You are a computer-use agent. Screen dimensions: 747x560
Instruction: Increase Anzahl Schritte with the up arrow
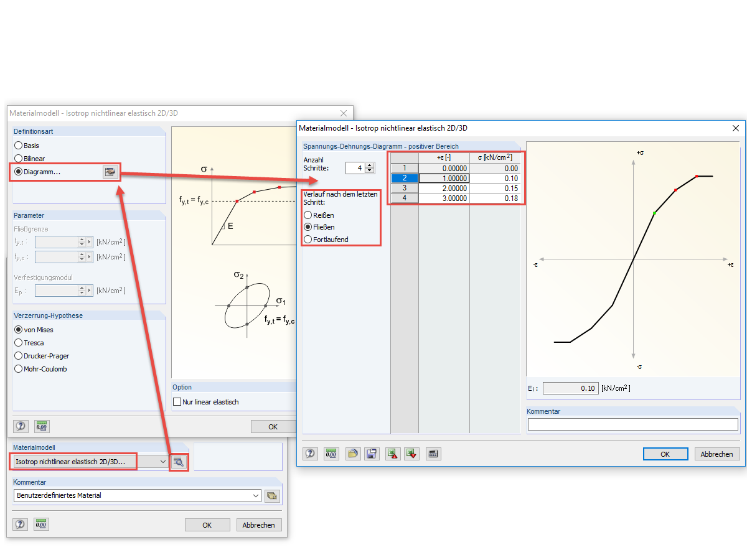[x=369, y=165]
